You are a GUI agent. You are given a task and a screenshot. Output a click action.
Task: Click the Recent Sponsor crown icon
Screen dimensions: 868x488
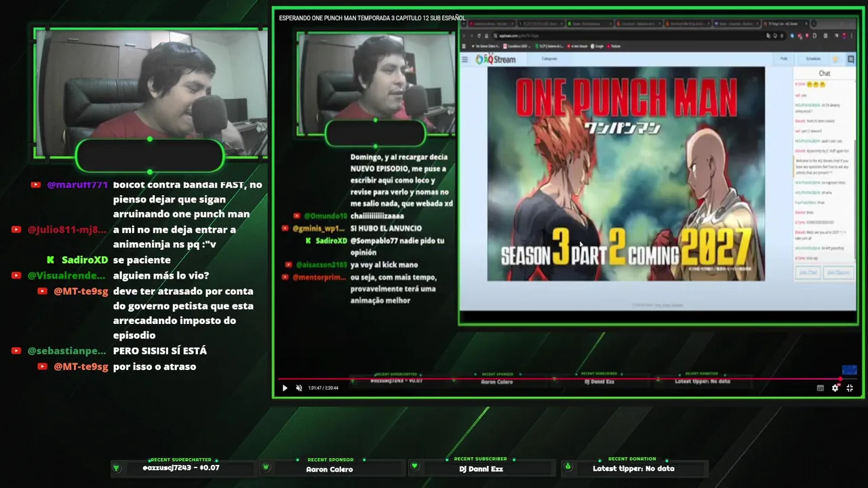click(x=266, y=467)
